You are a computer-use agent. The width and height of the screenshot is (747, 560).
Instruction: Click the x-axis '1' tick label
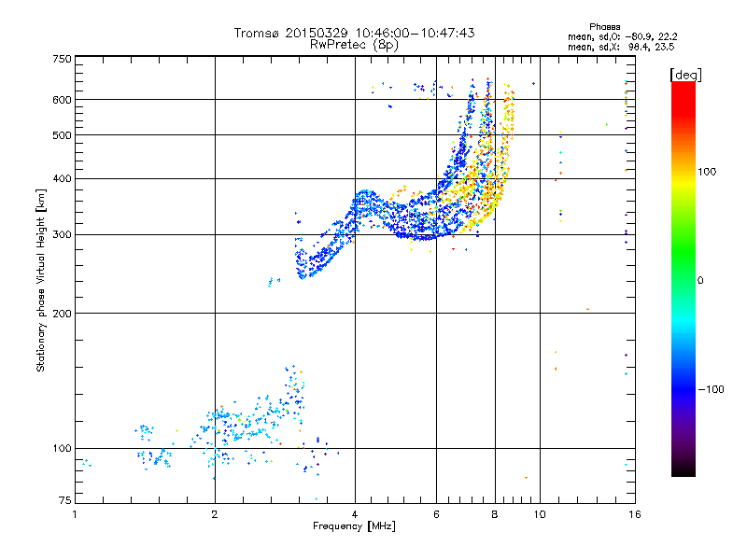click(x=75, y=514)
